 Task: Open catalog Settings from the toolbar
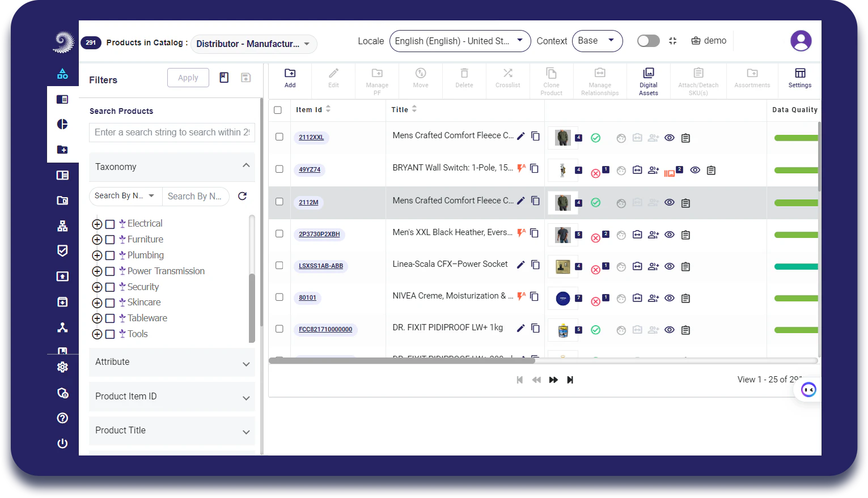pos(799,79)
